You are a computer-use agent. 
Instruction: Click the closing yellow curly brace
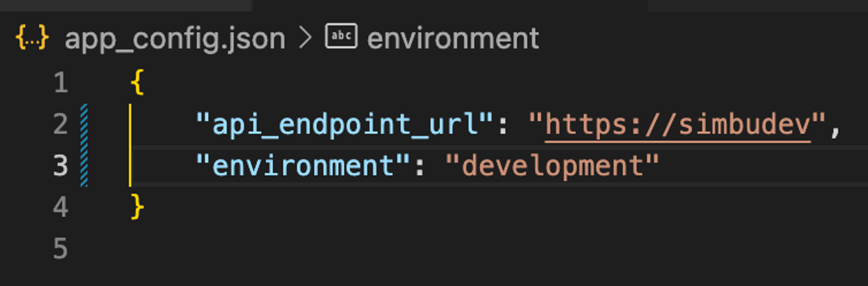pos(137,206)
